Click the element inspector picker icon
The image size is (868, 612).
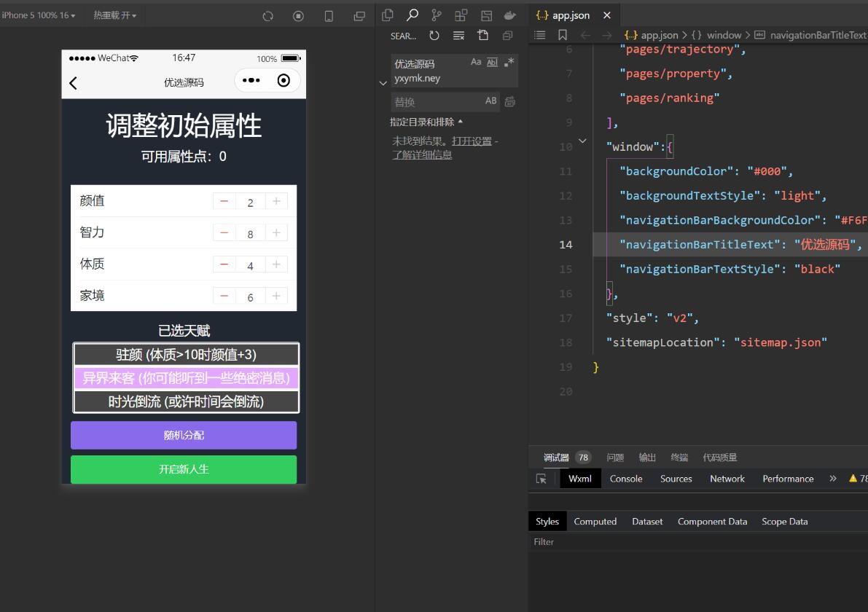[541, 479]
